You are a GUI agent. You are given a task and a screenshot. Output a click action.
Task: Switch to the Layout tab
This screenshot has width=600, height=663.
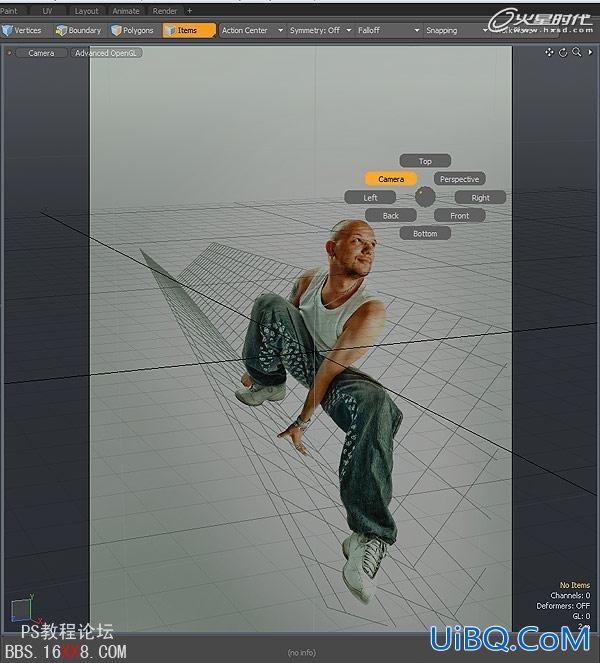(x=86, y=11)
